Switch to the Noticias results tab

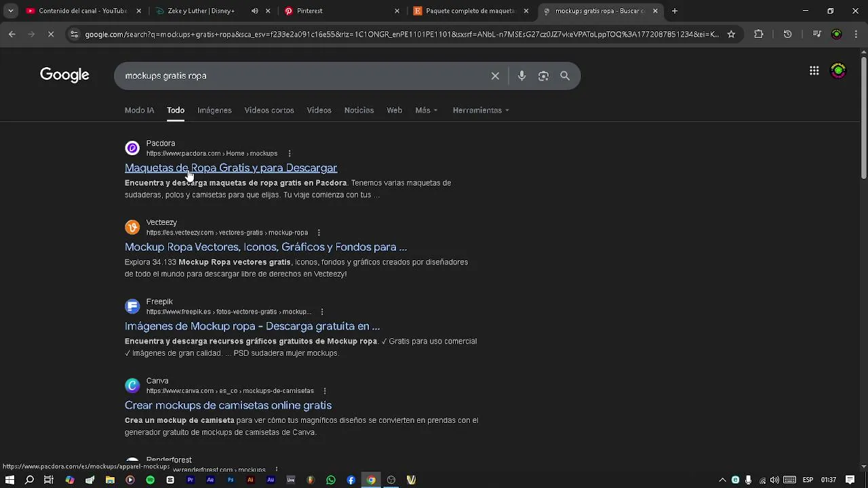point(359,110)
